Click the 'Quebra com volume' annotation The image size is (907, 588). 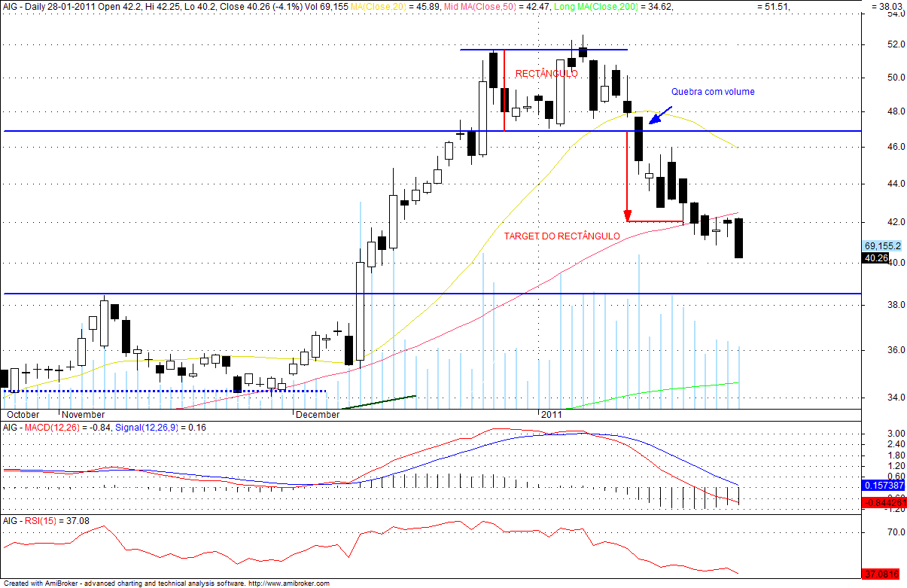pos(713,92)
